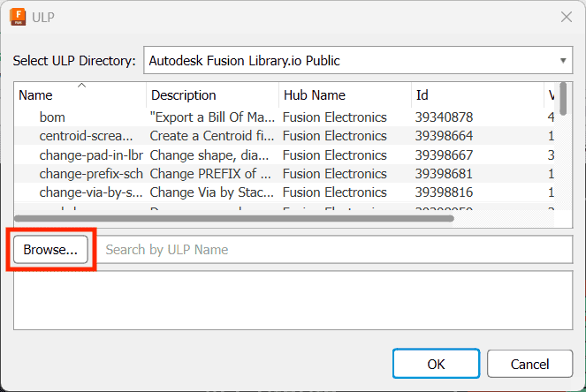Close the ULP dialog window
Screen dimensions: 586x392
tap(567, 17)
